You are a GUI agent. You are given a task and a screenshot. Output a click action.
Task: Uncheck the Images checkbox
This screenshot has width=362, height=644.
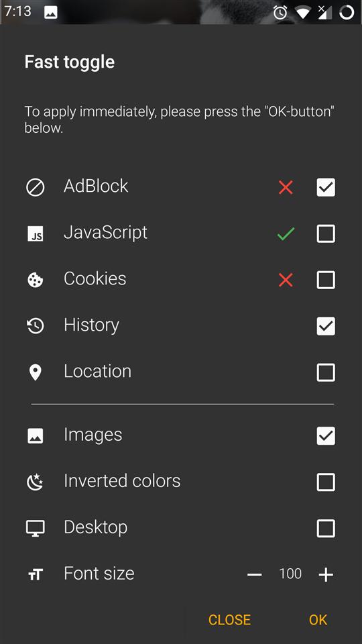pyautogui.click(x=326, y=436)
